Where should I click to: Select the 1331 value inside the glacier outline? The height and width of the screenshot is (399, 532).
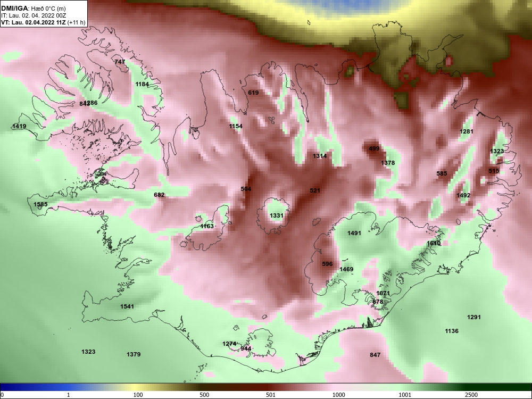[x=277, y=216]
